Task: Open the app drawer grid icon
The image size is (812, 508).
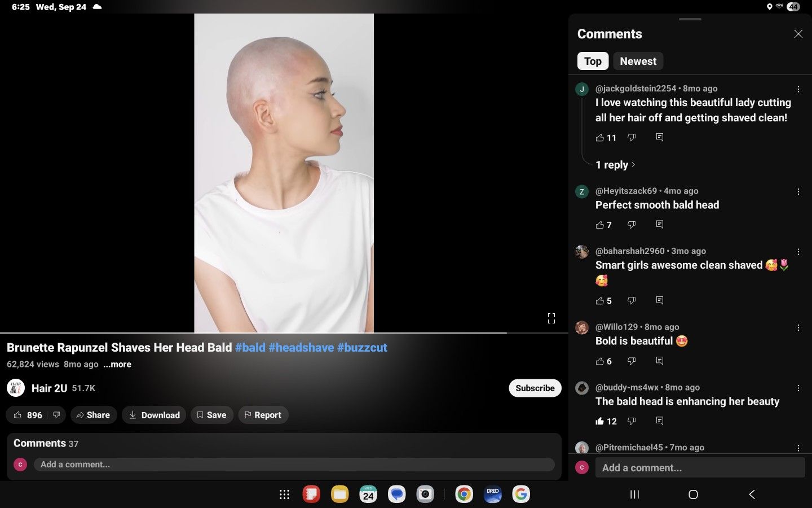Action: (284, 494)
